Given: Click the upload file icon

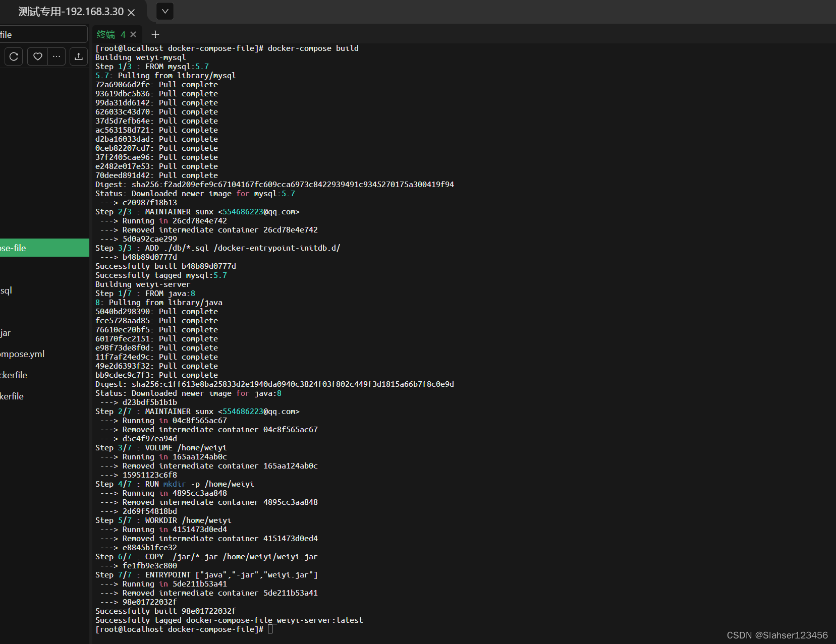Looking at the screenshot, I should coord(78,56).
